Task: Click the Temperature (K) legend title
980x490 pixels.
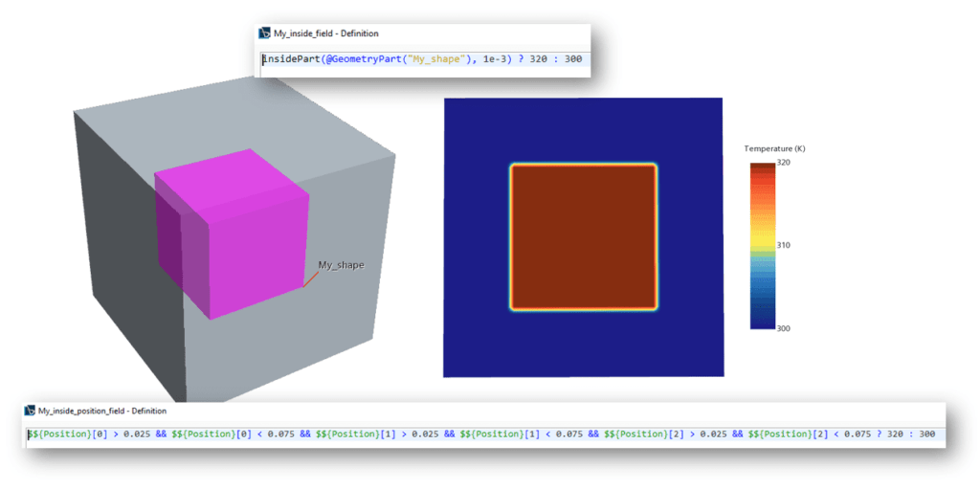Action: (x=774, y=149)
